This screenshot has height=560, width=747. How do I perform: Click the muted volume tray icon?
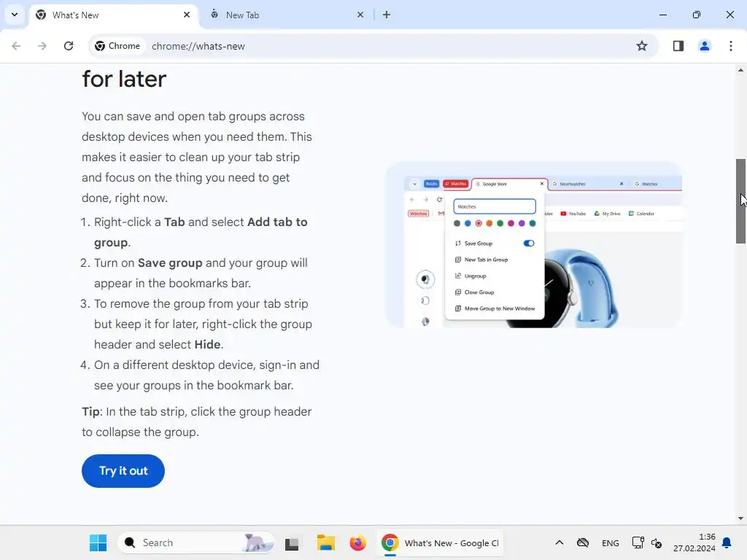click(x=657, y=542)
